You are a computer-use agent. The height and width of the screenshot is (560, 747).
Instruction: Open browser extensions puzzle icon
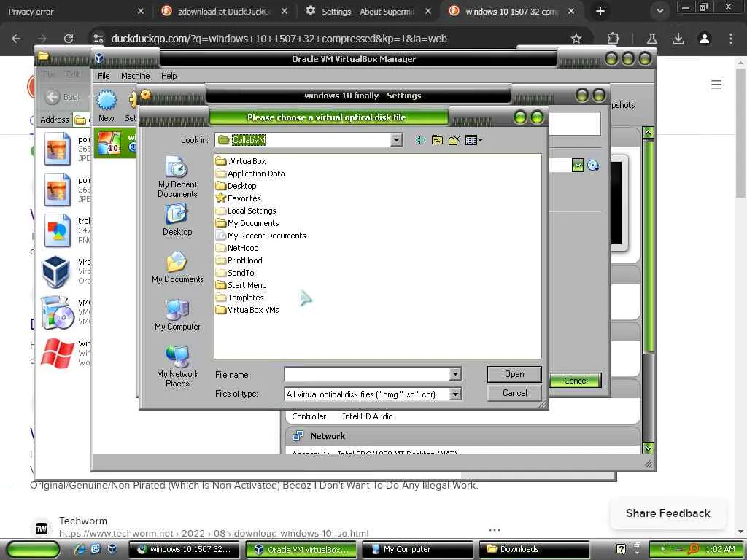point(613,39)
